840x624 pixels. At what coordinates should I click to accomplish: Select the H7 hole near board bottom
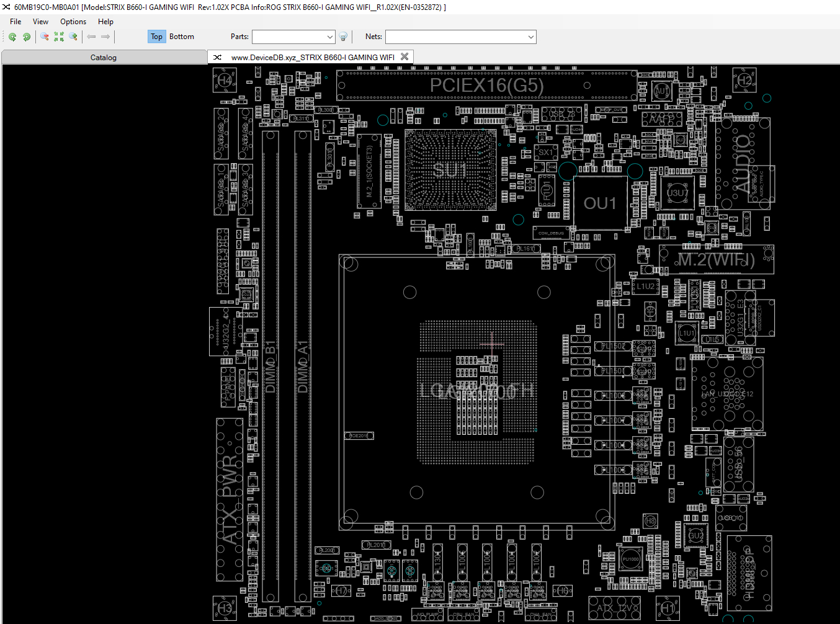tap(341, 591)
